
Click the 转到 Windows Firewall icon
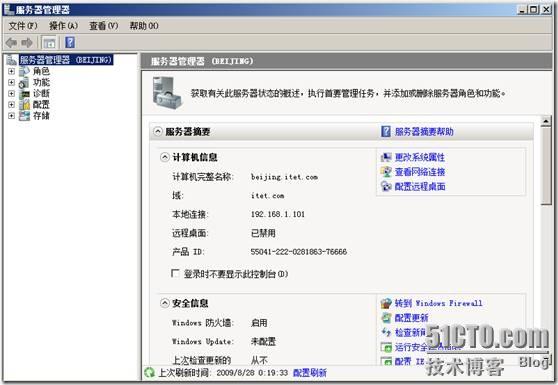[386, 303]
